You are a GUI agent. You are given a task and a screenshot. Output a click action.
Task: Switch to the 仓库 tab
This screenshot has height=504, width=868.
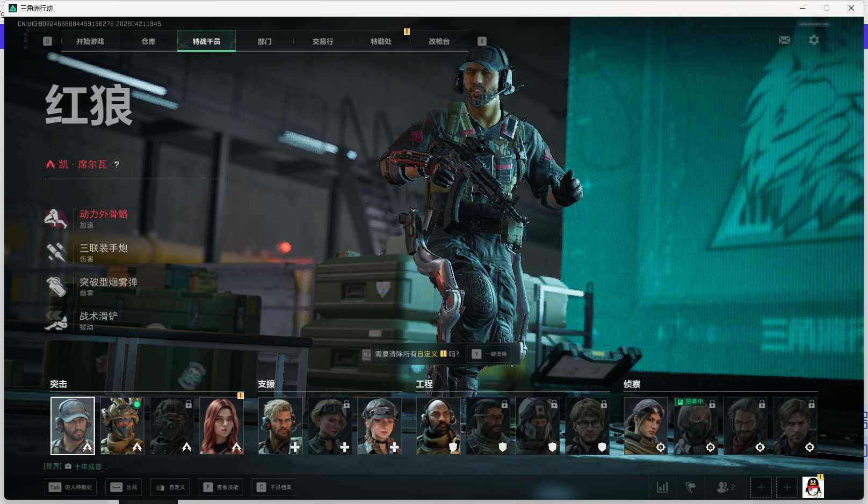pos(148,41)
